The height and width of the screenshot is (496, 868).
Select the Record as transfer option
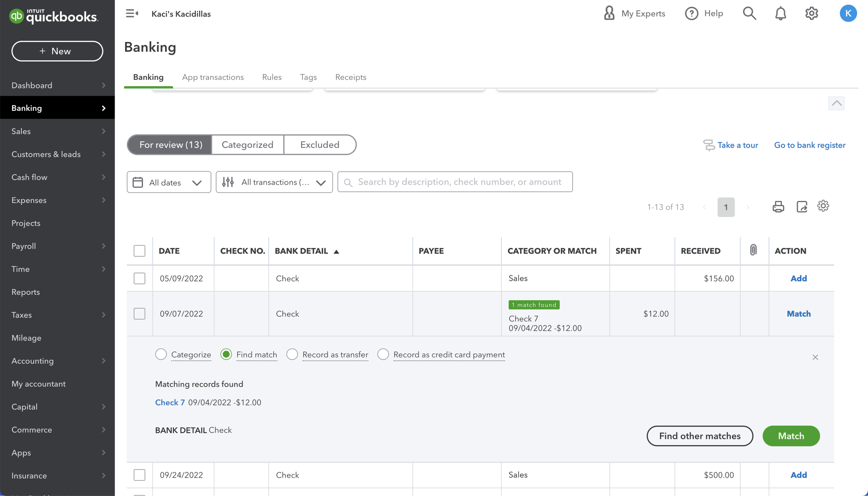coord(292,354)
